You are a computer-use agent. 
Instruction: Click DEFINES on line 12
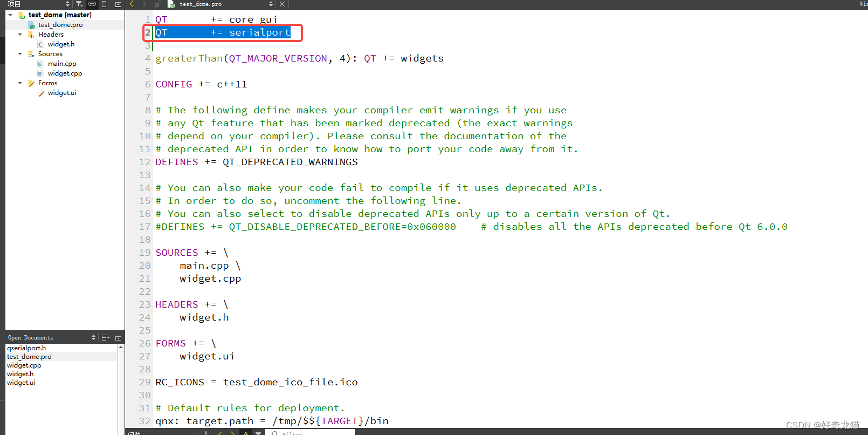(177, 162)
